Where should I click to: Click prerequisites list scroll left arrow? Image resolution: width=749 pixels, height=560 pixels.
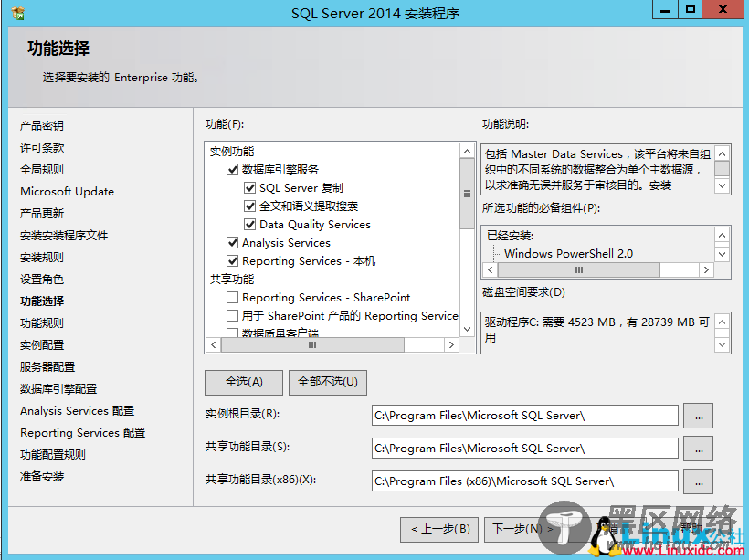[x=491, y=270]
